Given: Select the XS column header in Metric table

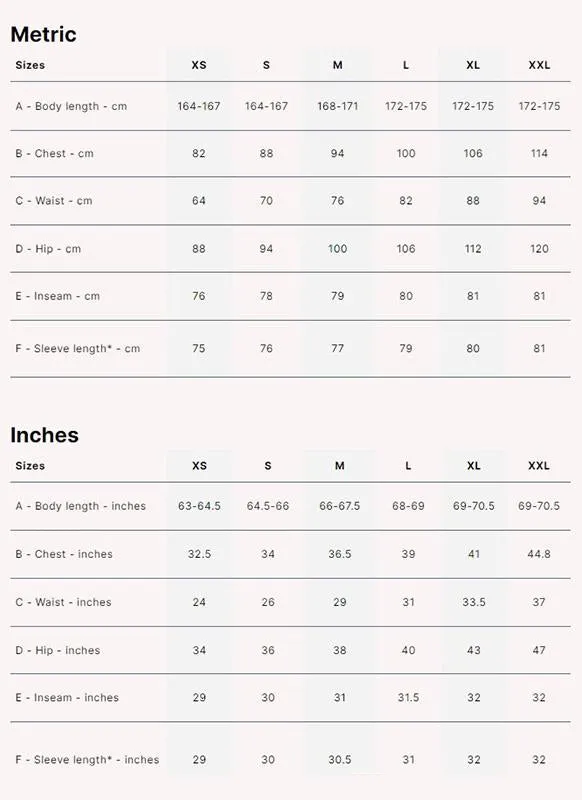Looking at the screenshot, I should (x=199, y=65).
